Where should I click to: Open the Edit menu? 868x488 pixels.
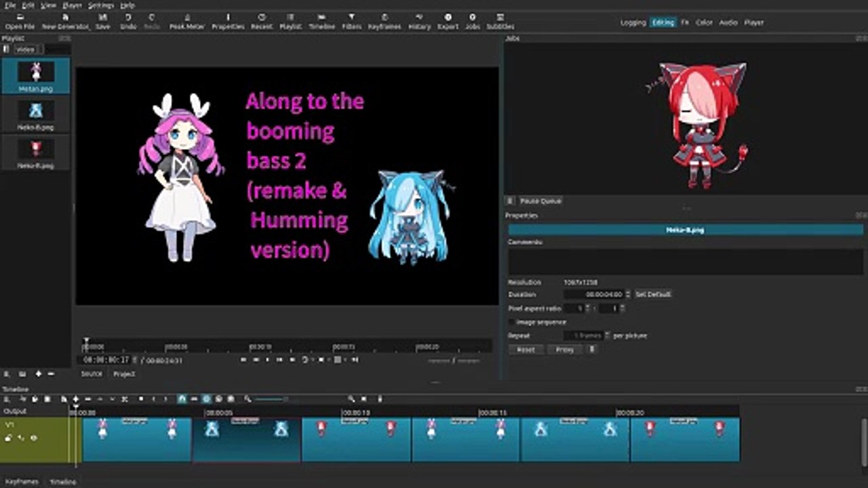[x=28, y=5]
